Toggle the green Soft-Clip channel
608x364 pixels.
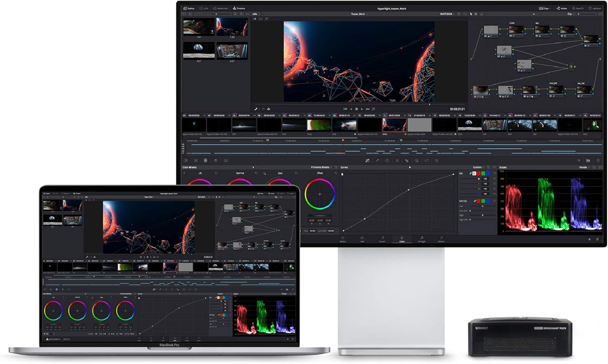483,201
